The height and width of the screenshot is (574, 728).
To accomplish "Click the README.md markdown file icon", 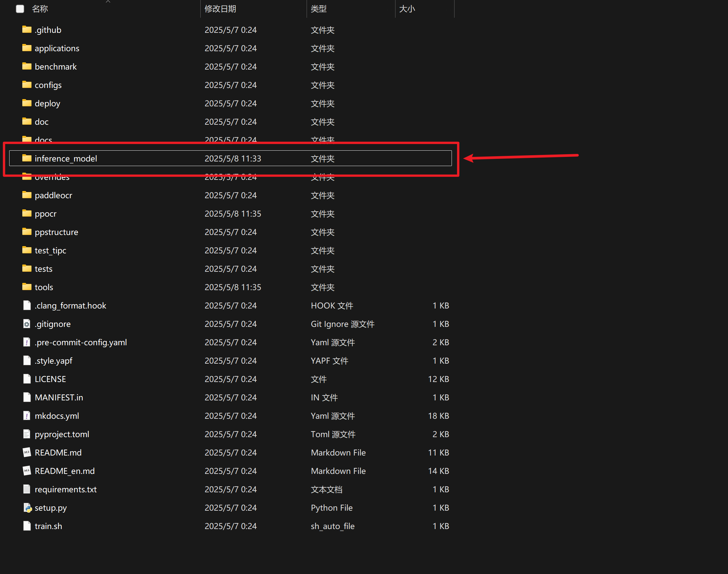I will point(27,452).
